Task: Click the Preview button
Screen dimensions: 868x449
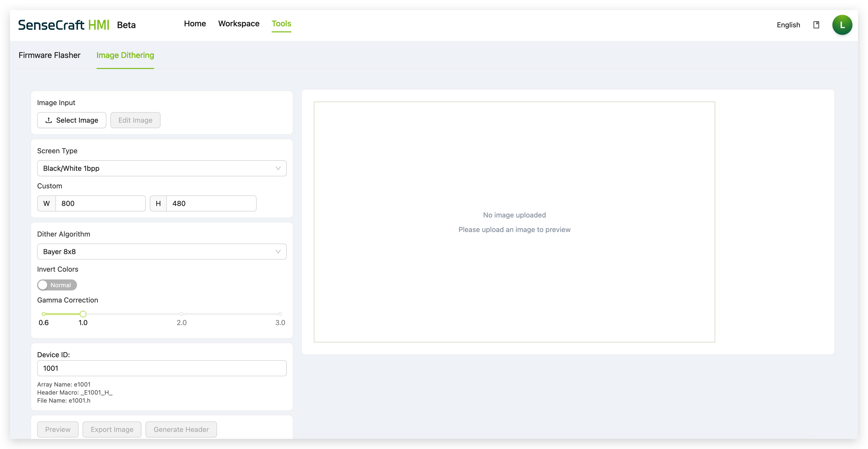Action: (x=58, y=429)
